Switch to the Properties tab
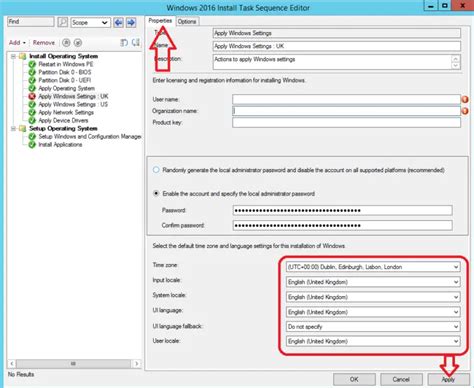The height and width of the screenshot is (388, 474). pyautogui.click(x=160, y=21)
